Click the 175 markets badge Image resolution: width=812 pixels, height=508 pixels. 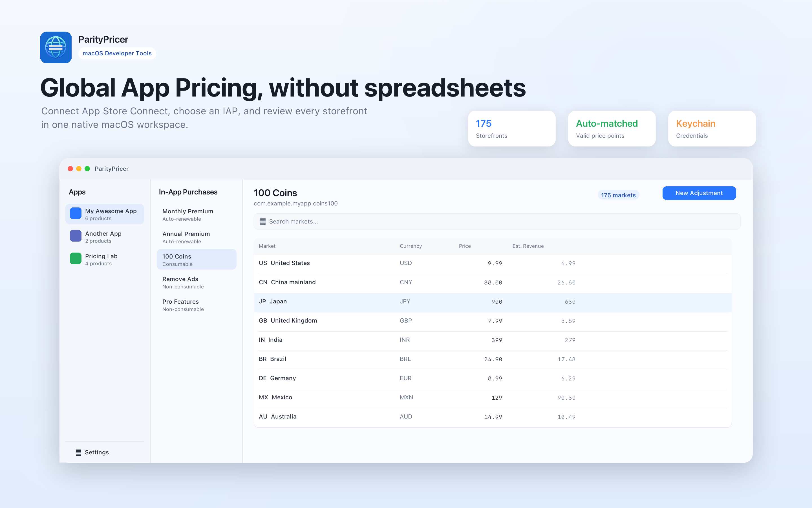(618, 195)
